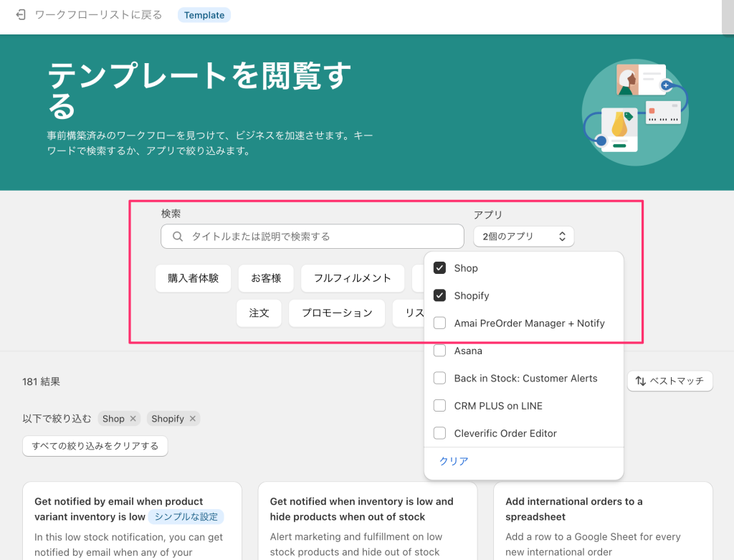The height and width of the screenshot is (560, 734).
Task: Enable Amai PreOrder Manager + Notify checkbox
Action: [x=440, y=323]
